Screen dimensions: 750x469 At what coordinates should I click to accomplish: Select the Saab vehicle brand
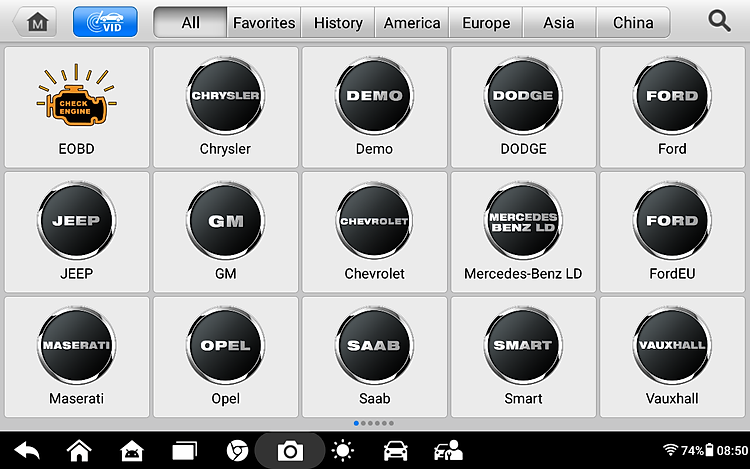click(x=375, y=357)
